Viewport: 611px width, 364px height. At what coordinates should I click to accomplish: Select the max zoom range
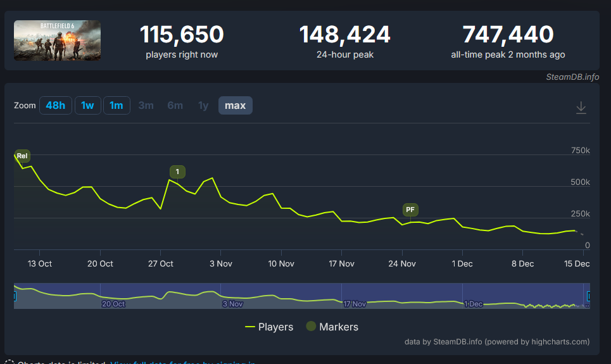click(236, 105)
